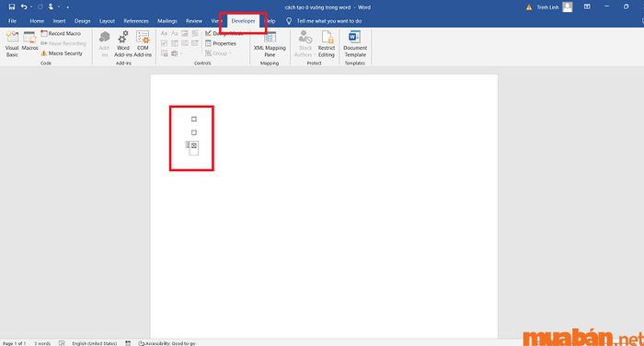
Task: Open Word Add-ins
Action: pyautogui.click(x=122, y=44)
